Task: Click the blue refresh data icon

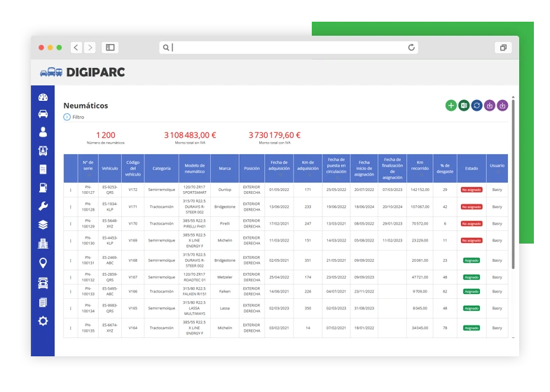Action: pyautogui.click(x=476, y=106)
